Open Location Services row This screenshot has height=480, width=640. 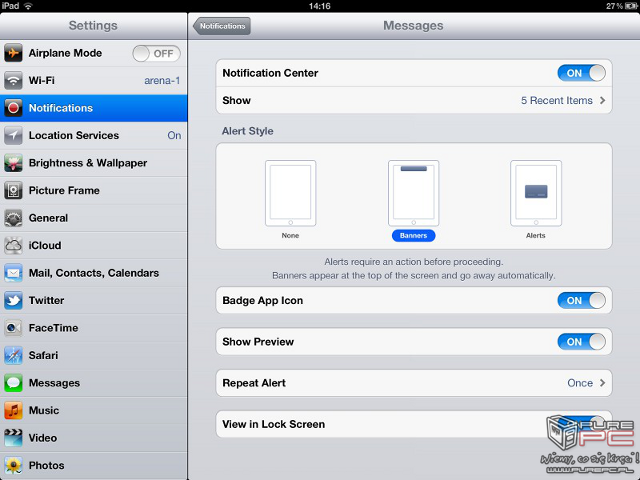pyautogui.click(x=94, y=135)
